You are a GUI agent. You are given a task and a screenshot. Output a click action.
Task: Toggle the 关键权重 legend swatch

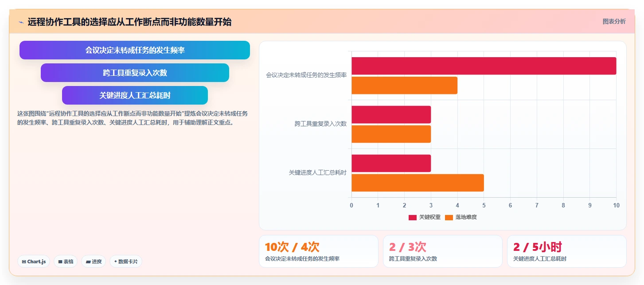point(413,217)
